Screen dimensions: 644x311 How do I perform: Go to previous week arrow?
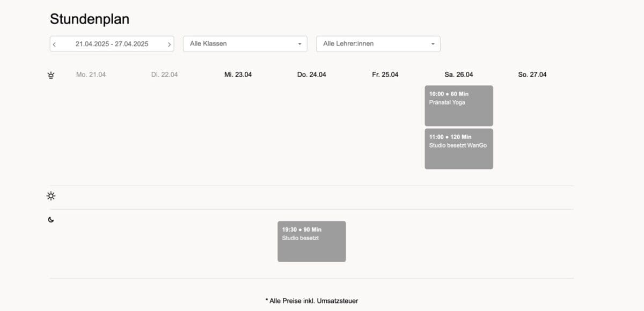(x=54, y=45)
